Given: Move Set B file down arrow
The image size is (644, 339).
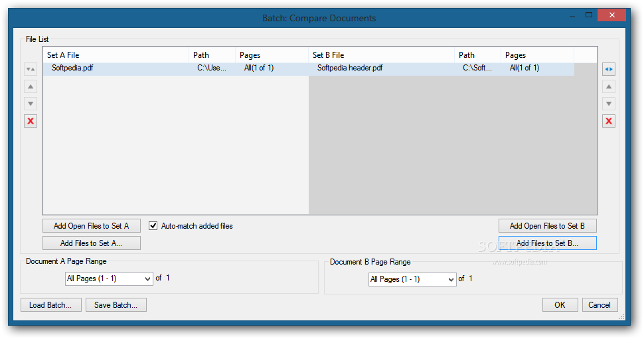Looking at the screenshot, I should point(609,104).
